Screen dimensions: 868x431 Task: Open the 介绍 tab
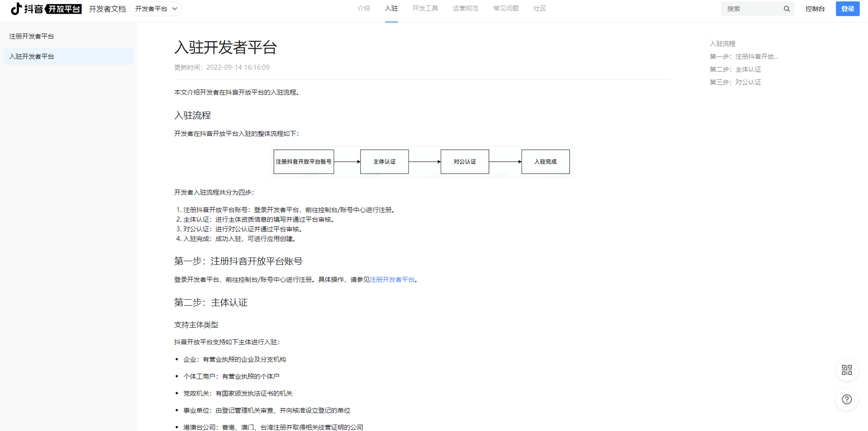click(364, 8)
